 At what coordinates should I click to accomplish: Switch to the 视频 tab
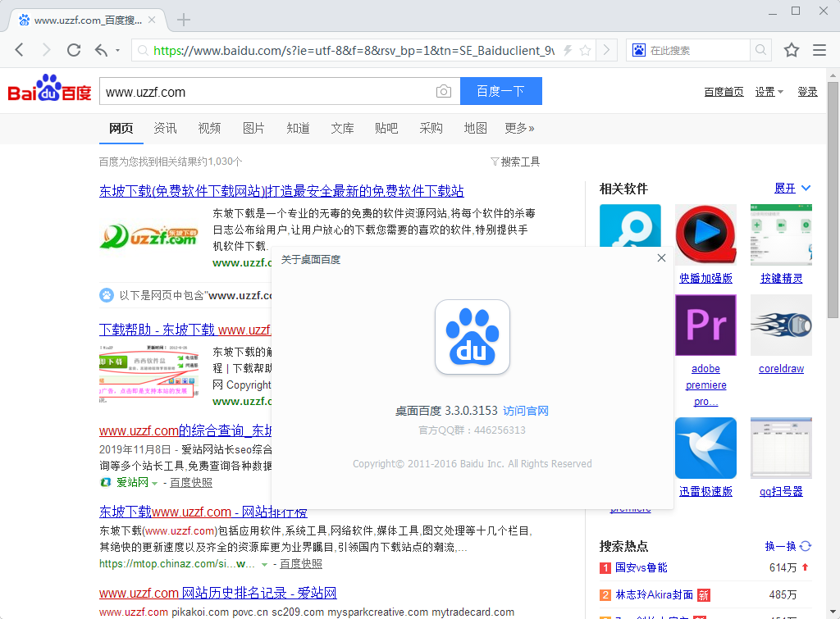[x=209, y=129]
